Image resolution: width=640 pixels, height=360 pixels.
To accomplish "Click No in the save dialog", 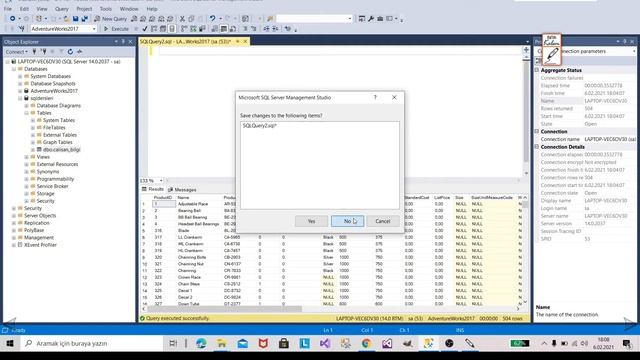I will pyautogui.click(x=347, y=221).
